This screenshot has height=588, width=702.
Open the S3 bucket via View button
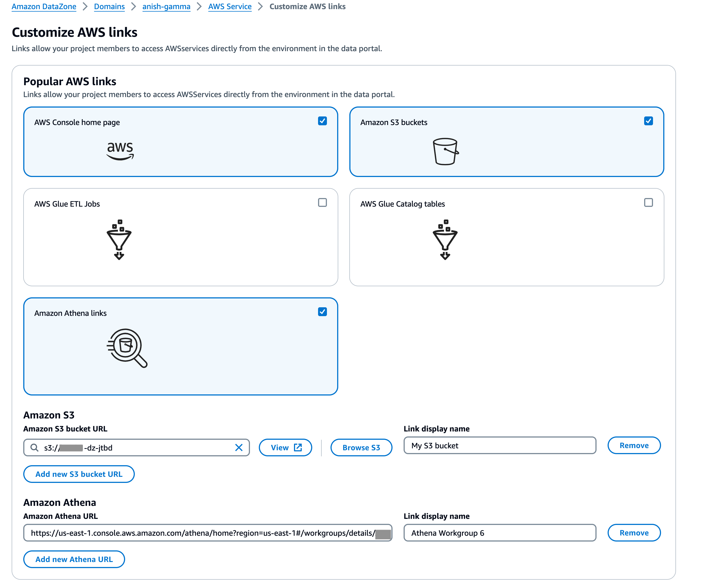coord(285,448)
